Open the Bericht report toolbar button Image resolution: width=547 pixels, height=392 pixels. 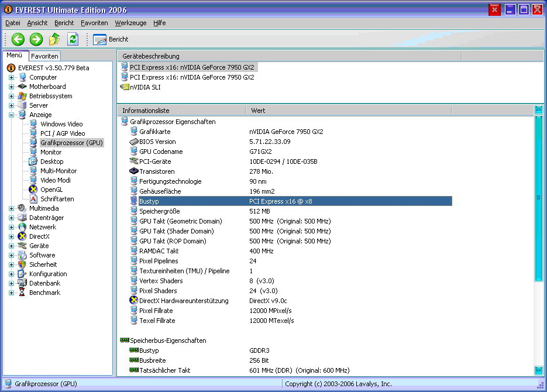coord(111,39)
